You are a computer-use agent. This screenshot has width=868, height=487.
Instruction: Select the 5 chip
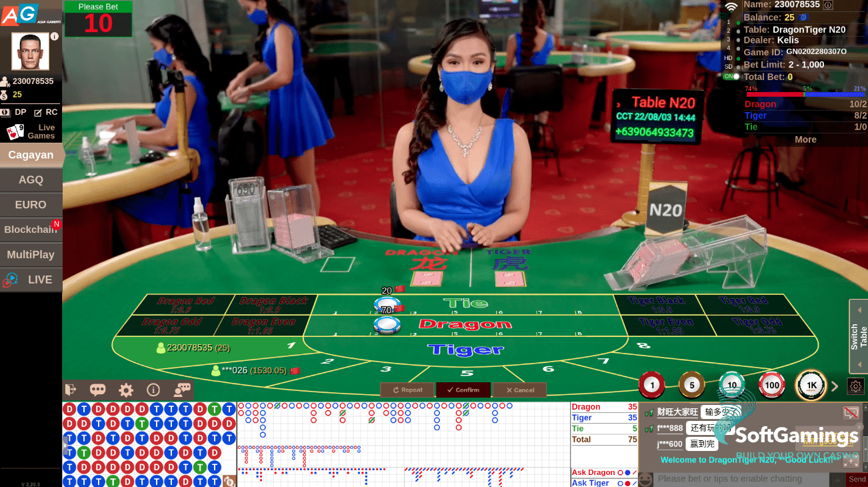click(x=692, y=385)
